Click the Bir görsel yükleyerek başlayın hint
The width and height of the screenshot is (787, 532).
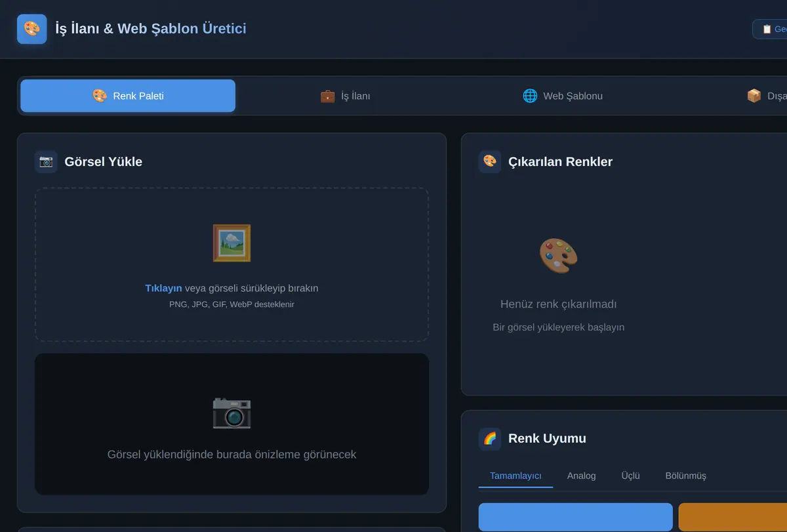click(559, 327)
